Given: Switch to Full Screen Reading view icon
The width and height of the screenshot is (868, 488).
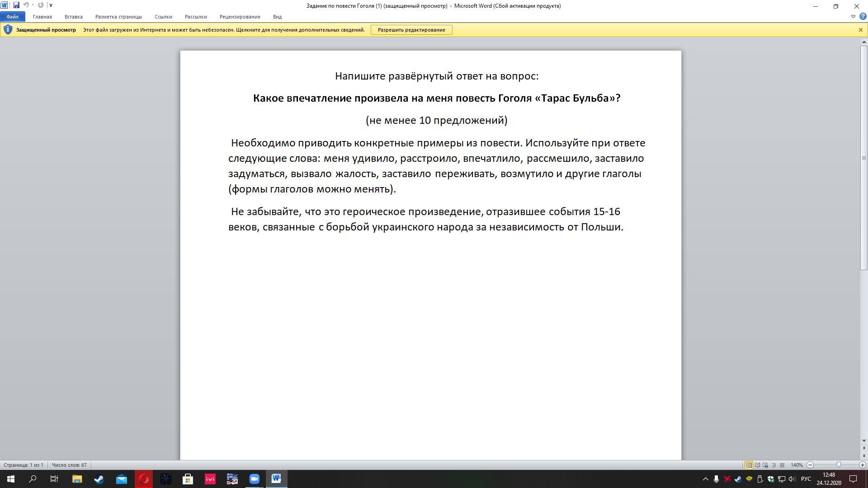Looking at the screenshot, I should pyautogui.click(x=757, y=465).
